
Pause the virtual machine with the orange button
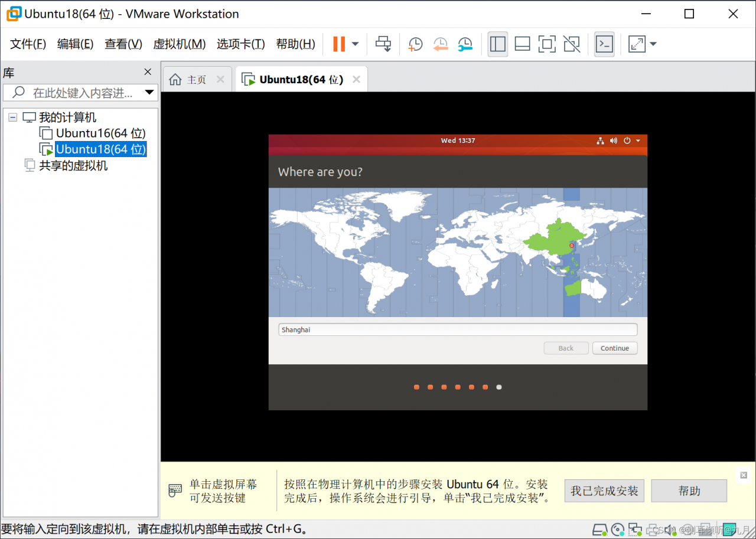(339, 44)
